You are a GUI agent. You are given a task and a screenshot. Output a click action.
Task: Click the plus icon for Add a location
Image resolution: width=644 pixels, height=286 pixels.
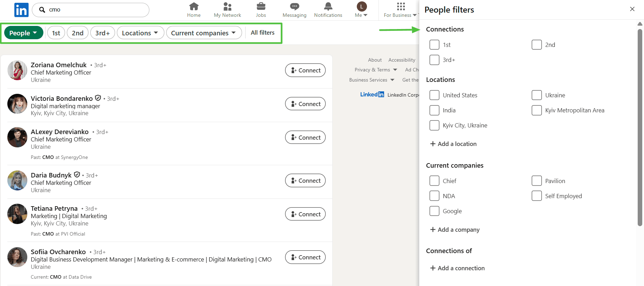(433, 144)
